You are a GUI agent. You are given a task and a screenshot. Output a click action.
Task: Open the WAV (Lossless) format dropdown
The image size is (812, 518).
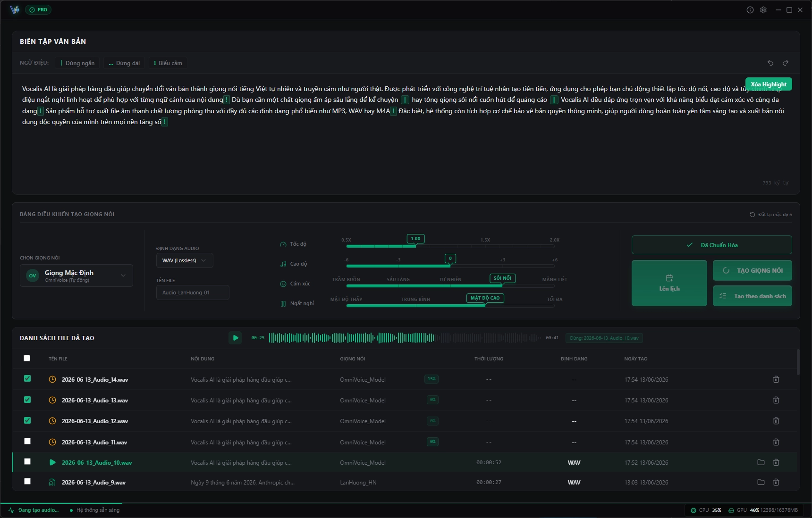point(185,260)
